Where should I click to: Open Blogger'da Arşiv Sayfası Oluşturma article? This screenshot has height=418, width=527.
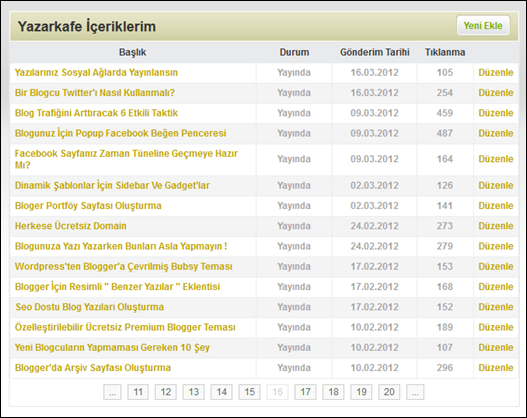(93, 368)
